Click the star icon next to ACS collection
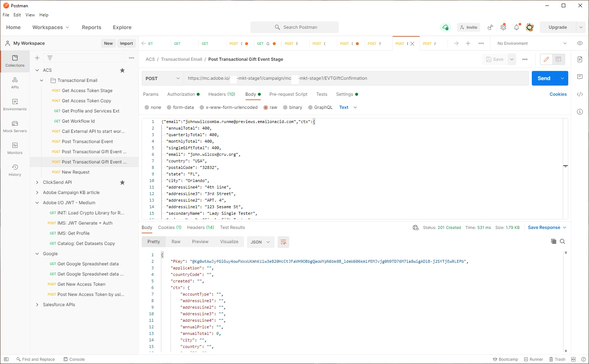The width and height of the screenshot is (589, 364). click(122, 70)
